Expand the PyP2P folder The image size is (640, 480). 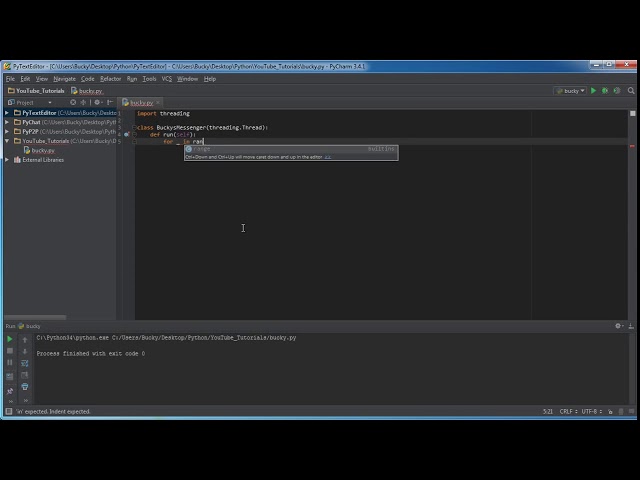7,131
